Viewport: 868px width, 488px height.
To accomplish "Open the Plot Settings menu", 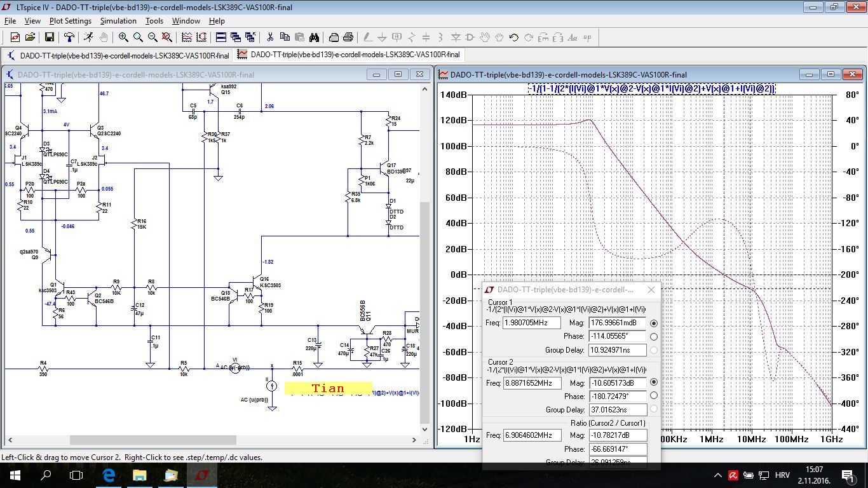I will click(71, 21).
